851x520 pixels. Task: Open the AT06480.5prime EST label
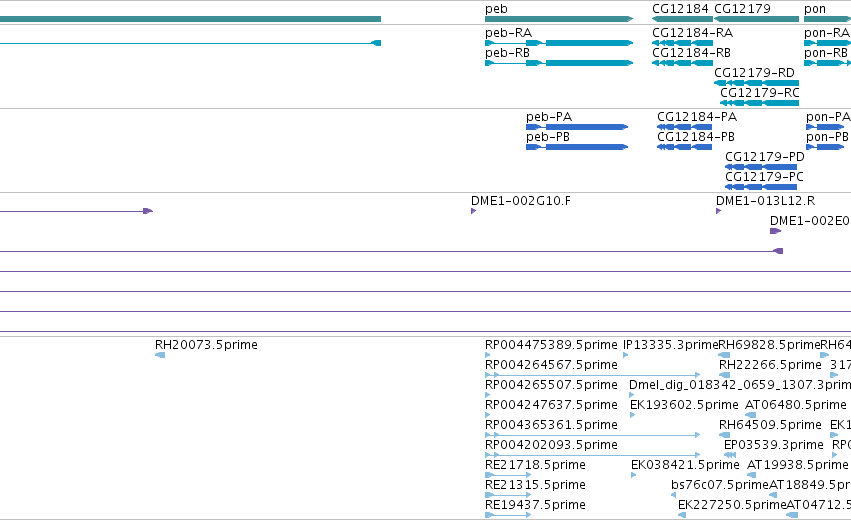click(x=796, y=405)
